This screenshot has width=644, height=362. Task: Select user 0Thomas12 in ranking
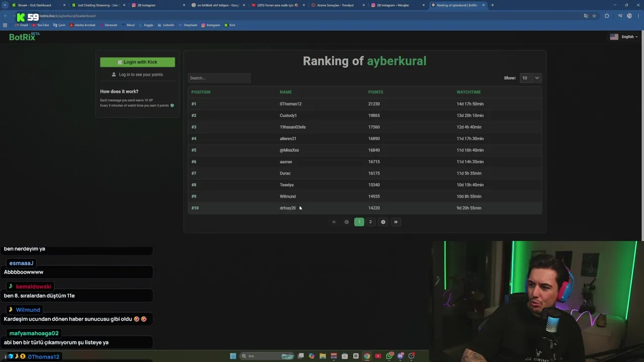click(290, 104)
